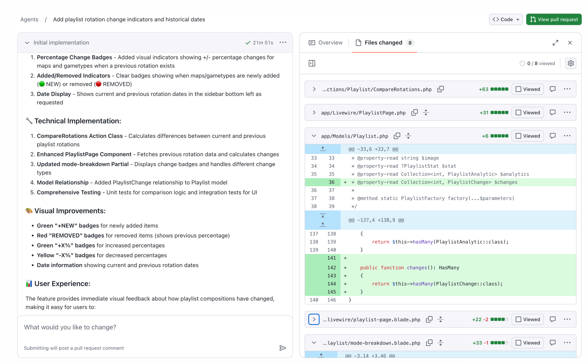588x364 pixels.
Task: Click the 0 / 8 viewed progress indicator
Action: click(x=537, y=63)
